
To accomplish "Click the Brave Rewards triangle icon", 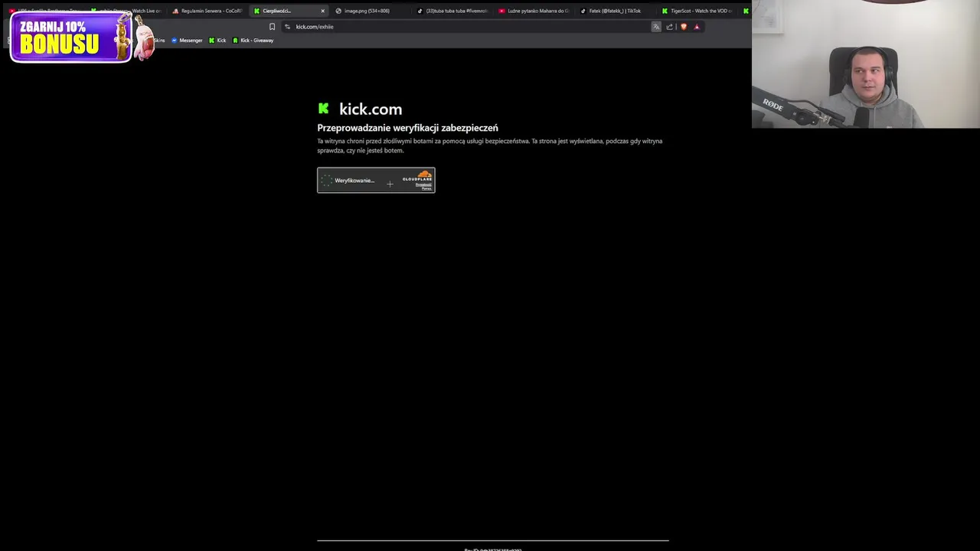I will click(697, 27).
